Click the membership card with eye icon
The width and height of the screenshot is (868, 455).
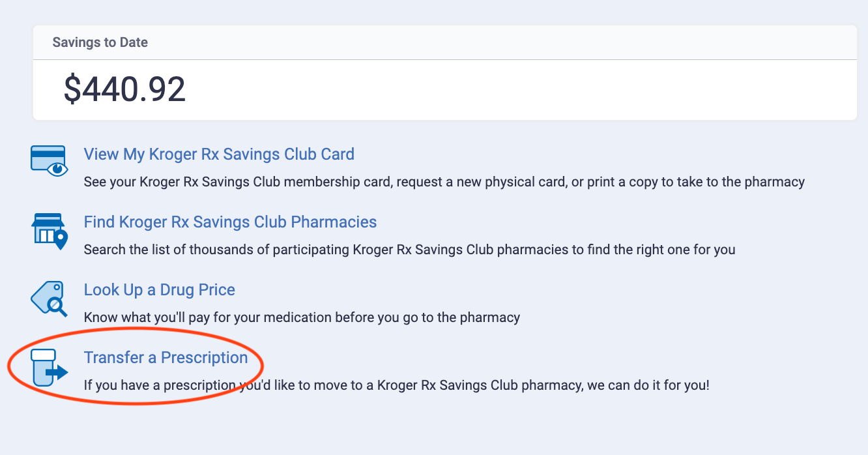coord(48,160)
